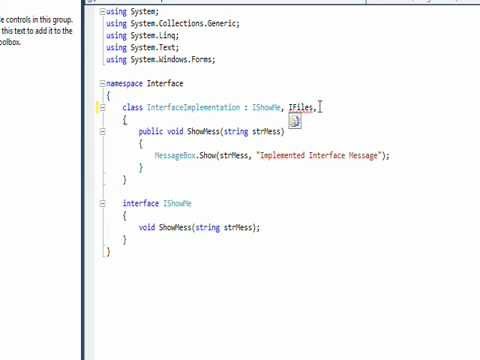Place cursor on System.Collections.Generic

pos(184,24)
